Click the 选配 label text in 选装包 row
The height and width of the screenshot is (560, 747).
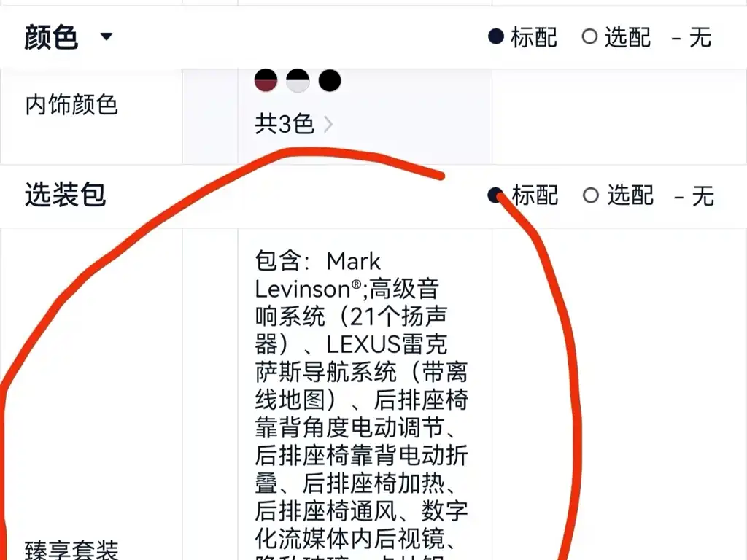click(x=630, y=195)
